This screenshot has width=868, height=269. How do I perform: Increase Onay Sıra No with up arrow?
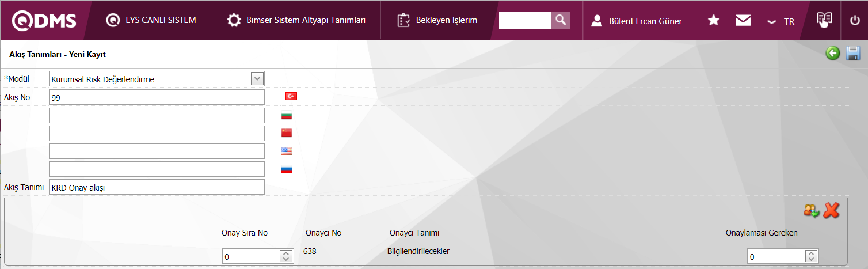tap(286, 253)
